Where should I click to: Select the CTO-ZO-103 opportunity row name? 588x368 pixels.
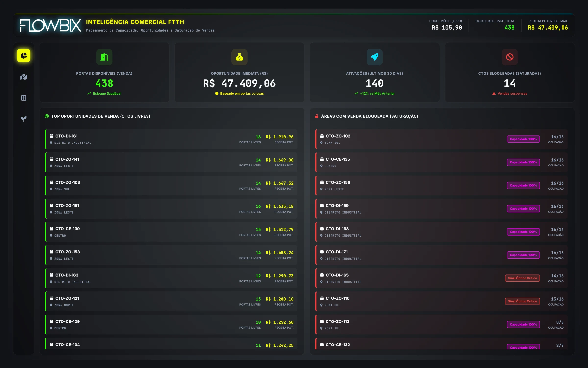pyautogui.click(x=68, y=182)
